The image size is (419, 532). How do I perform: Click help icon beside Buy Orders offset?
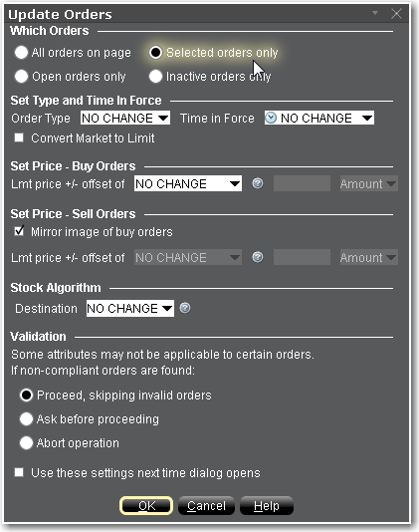(258, 183)
